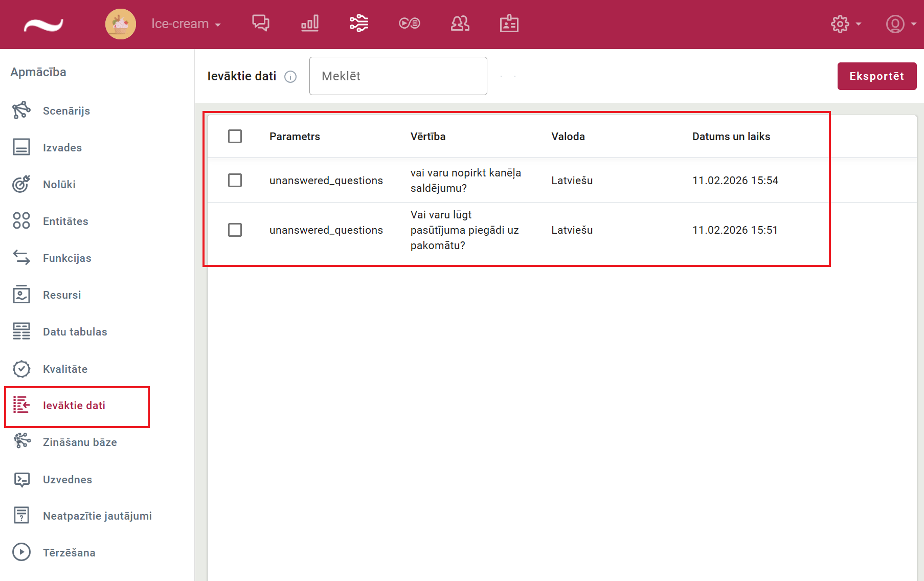Select the row about piegādi uz pakomātu

point(235,230)
